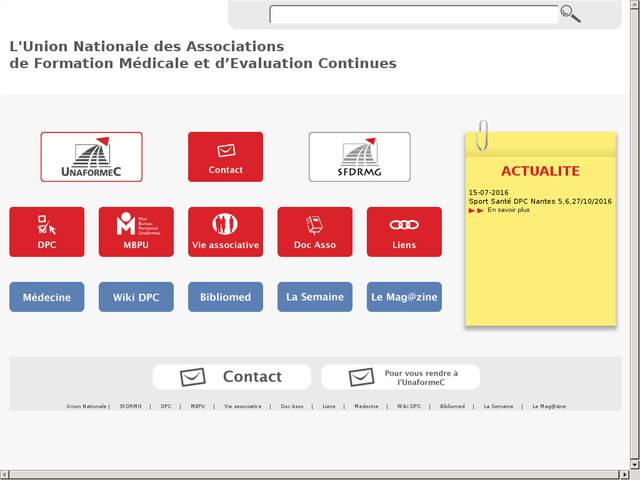This screenshot has width=640, height=480.
Task: Click the page title L'Union Nationale des Associations
Action: pyautogui.click(x=147, y=46)
